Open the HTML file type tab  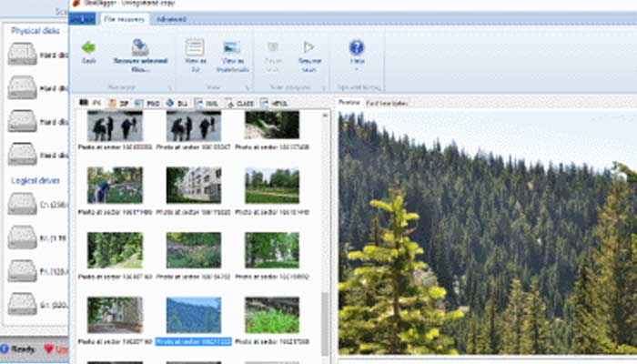[274, 104]
